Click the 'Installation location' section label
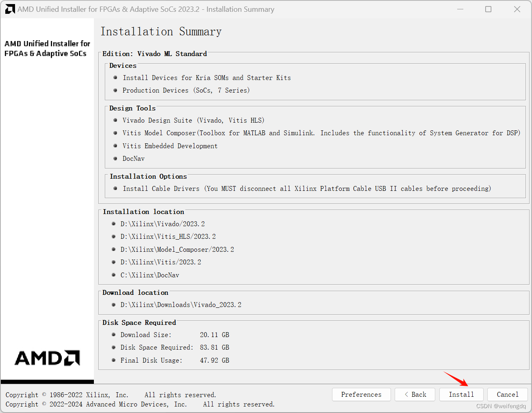The width and height of the screenshot is (532, 413). 143,212
